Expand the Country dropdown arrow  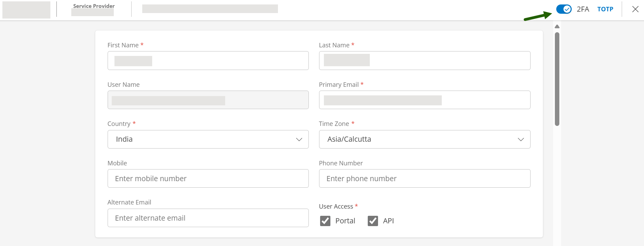(x=299, y=139)
